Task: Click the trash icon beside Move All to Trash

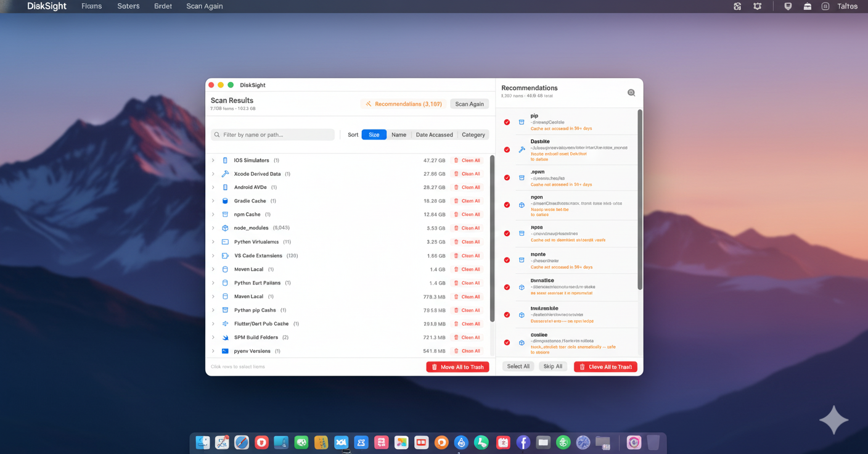Action: 433,366
